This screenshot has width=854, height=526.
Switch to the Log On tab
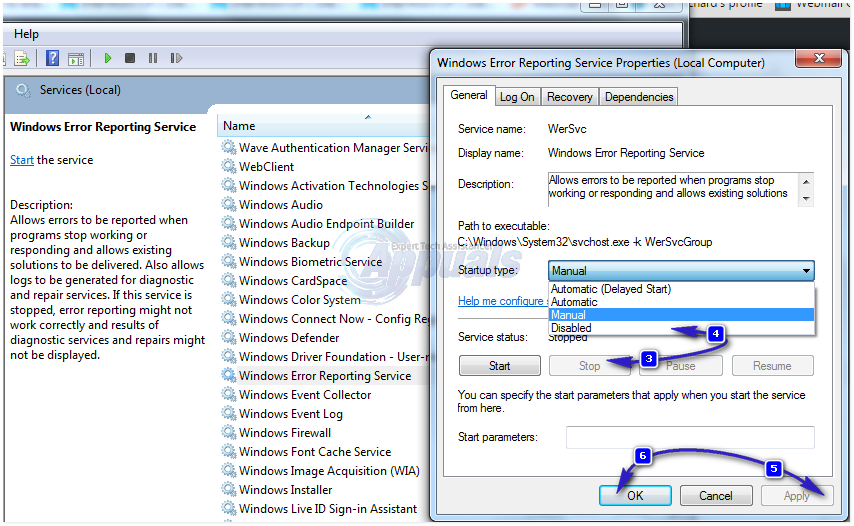[517, 97]
